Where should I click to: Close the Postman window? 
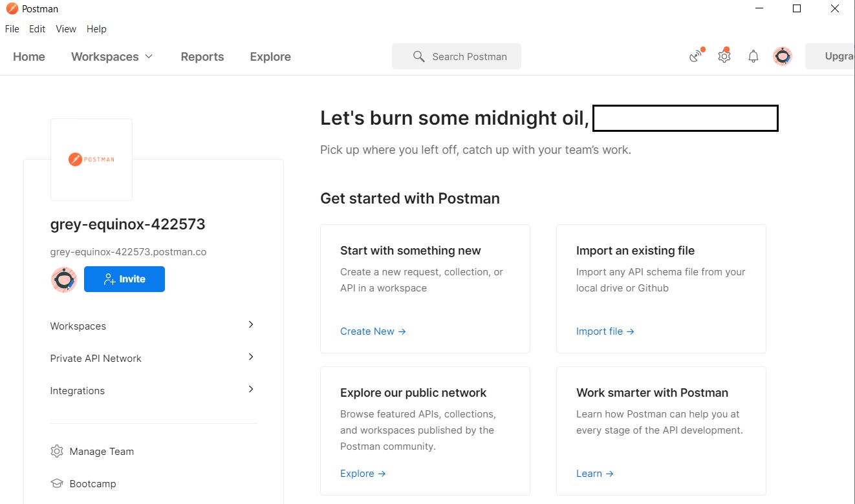click(x=835, y=9)
